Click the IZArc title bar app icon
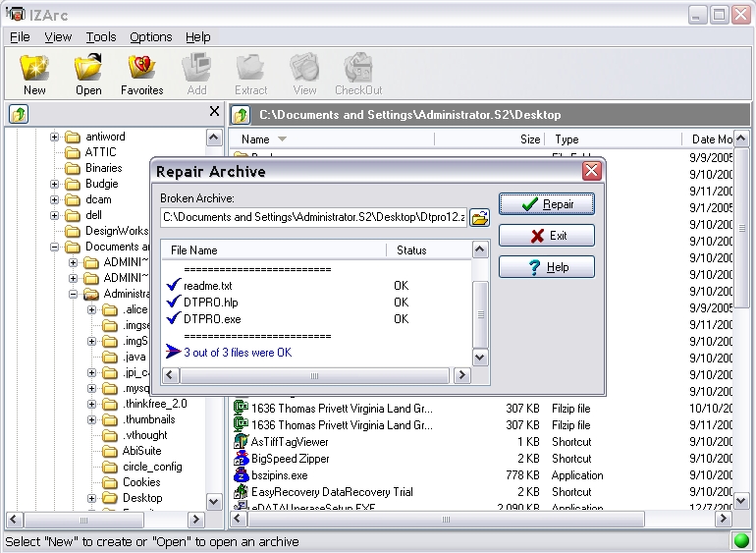Image resolution: width=756 pixels, height=553 pixels. (16, 14)
